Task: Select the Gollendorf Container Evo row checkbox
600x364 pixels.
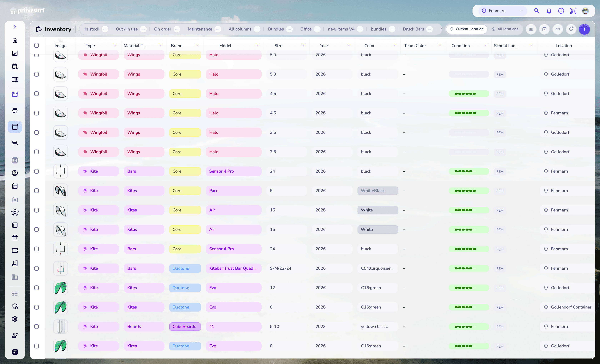Action: point(37,307)
